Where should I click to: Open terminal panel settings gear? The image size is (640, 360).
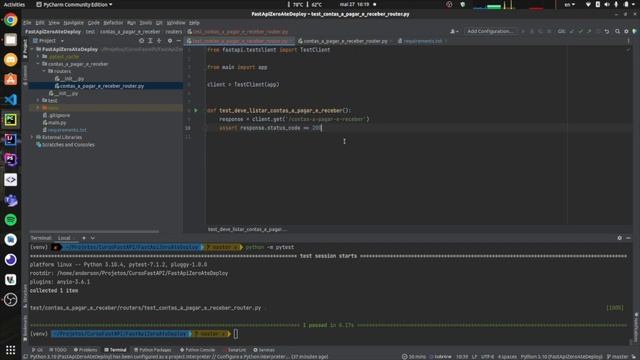coord(620,238)
